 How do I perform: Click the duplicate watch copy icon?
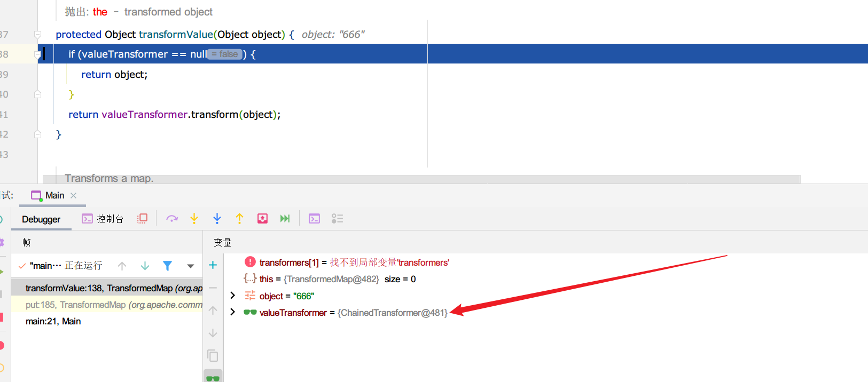click(213, 356)
